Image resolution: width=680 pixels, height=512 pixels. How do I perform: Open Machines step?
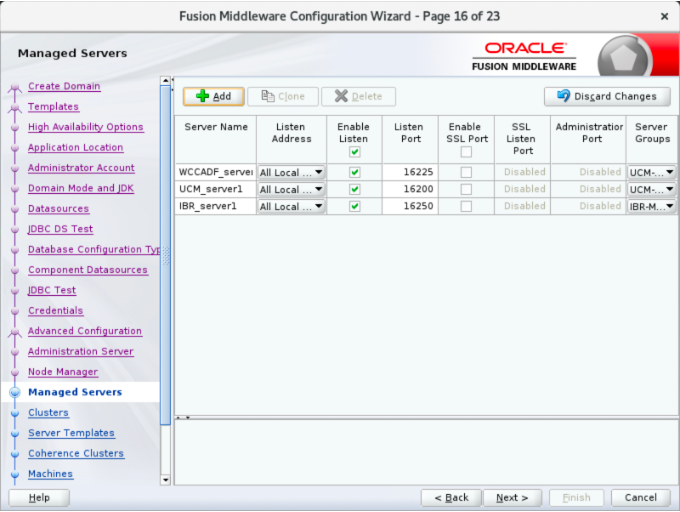pos(50,473)
